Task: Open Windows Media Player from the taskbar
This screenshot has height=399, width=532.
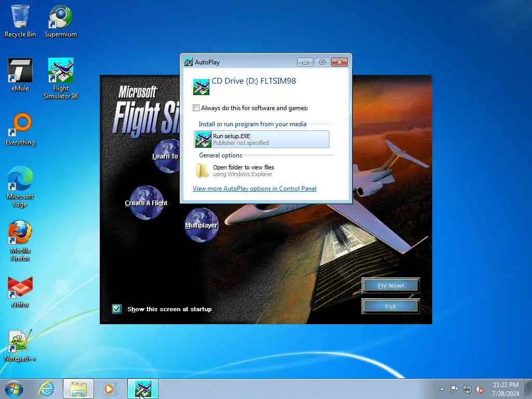Action: coord(110,389)
